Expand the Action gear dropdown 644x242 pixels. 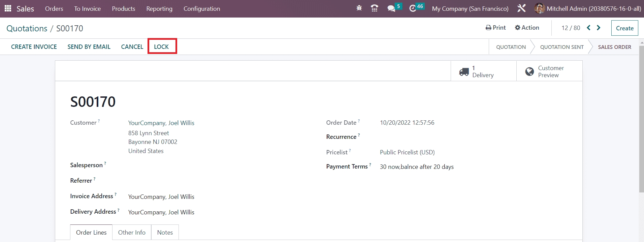pos(527,28)
